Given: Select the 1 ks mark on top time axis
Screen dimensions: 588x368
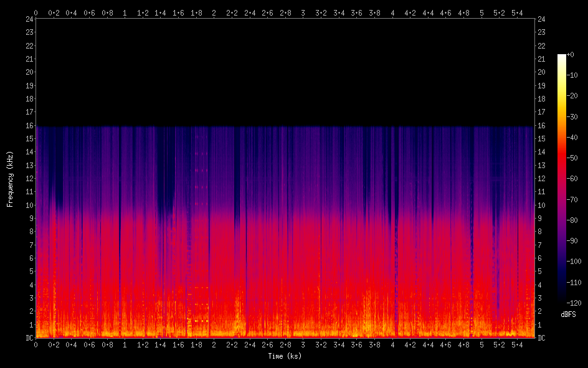Looking at the screenshot, I should pos(125,12).
